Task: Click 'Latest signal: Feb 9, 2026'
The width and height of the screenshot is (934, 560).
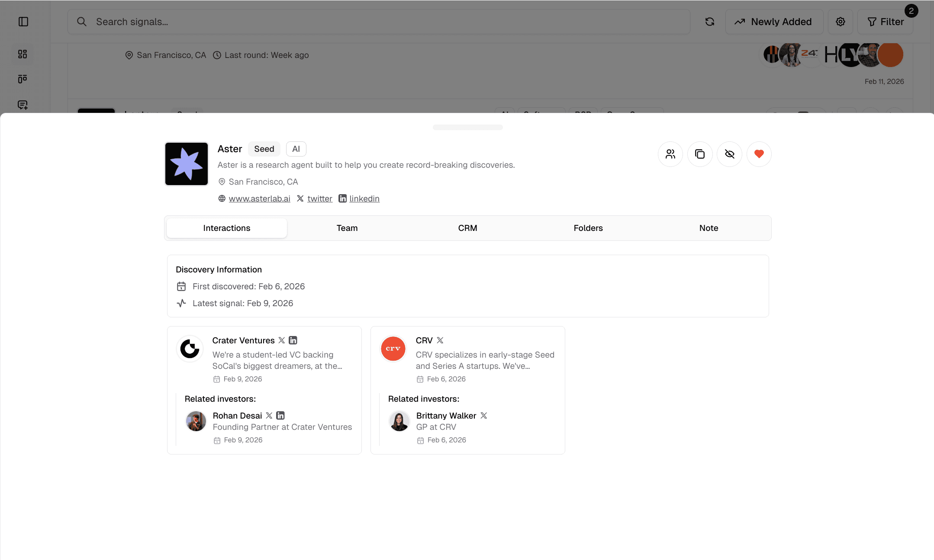Action: click(x=243, y=303)
